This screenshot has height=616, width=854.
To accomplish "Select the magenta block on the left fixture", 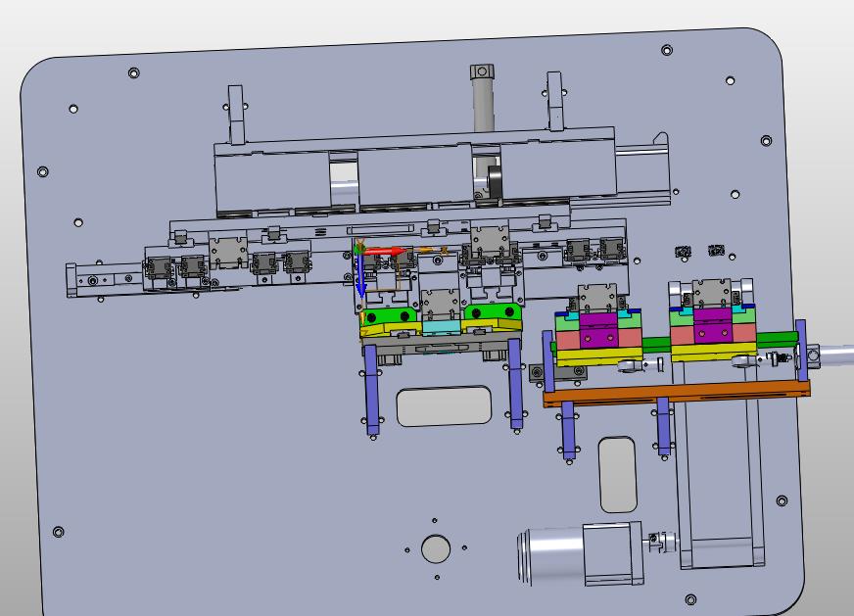I will coord(599,330).
